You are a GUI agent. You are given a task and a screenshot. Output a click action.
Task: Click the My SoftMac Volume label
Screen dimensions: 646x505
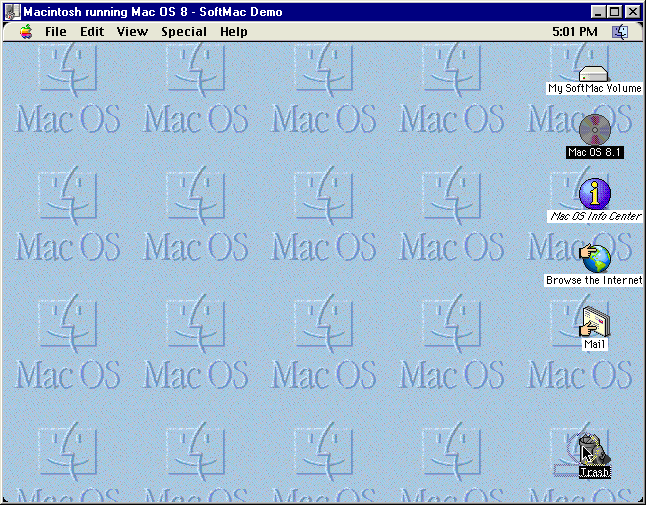tap(595, 88)
